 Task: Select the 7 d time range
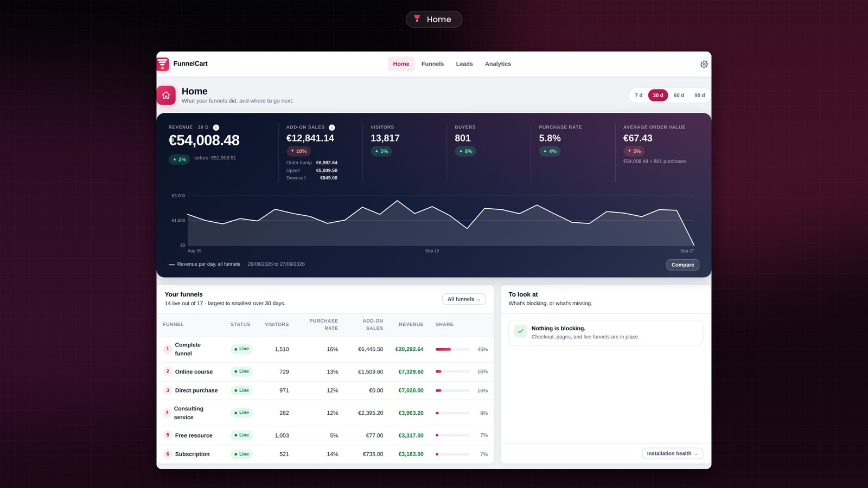click(639, 95)
